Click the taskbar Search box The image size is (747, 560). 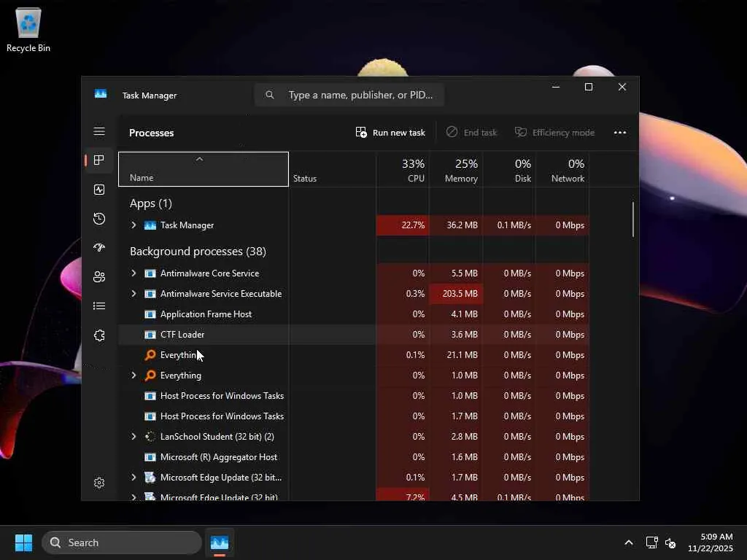point(122,542)
